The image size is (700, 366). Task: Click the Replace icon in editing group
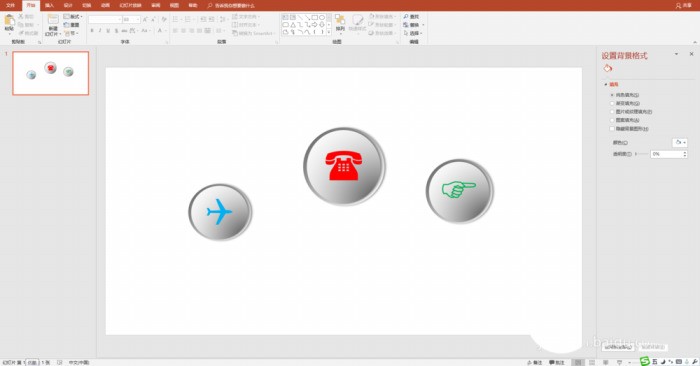pyautogui.click(x=406, y=25)
